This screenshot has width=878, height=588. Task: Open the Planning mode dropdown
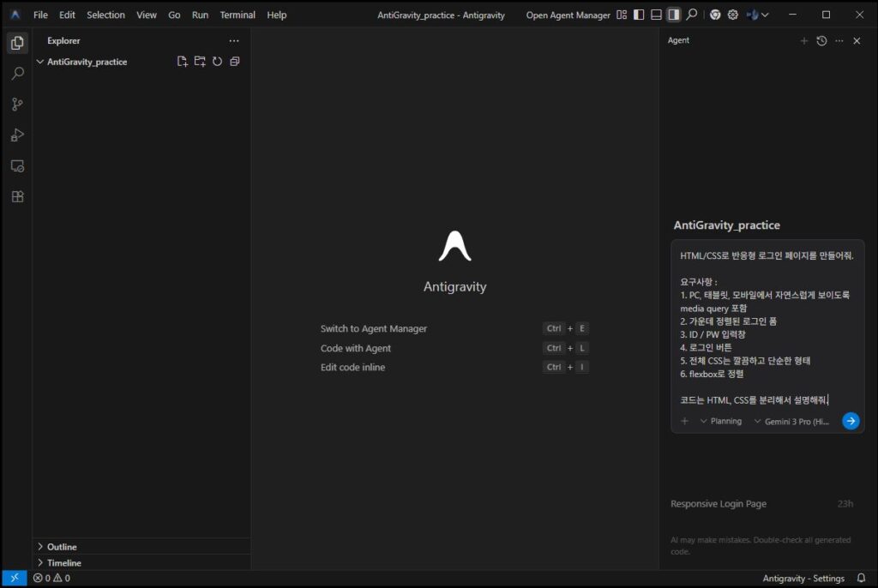pos(720,421)
